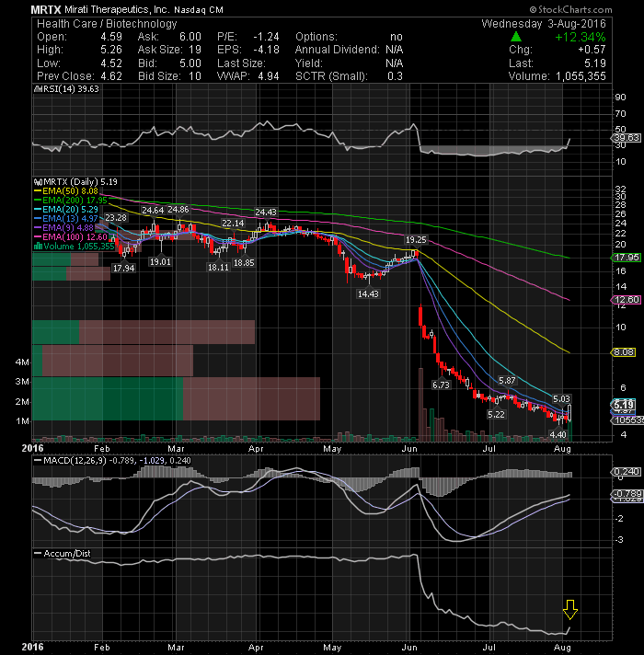Select the Health Care / Biotechnology sector label
Viewport: 644px width, 655px height.
click(107, 24)
